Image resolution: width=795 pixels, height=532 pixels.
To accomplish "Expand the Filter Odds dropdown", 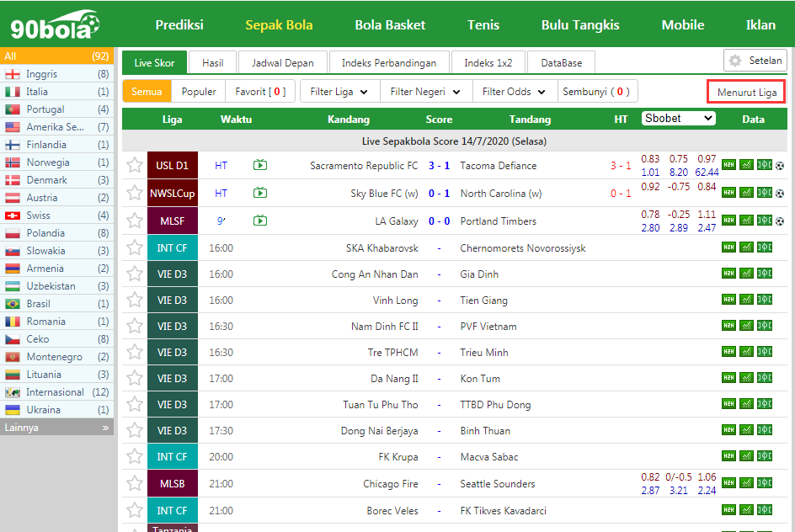I will click(x=514, y=92).
